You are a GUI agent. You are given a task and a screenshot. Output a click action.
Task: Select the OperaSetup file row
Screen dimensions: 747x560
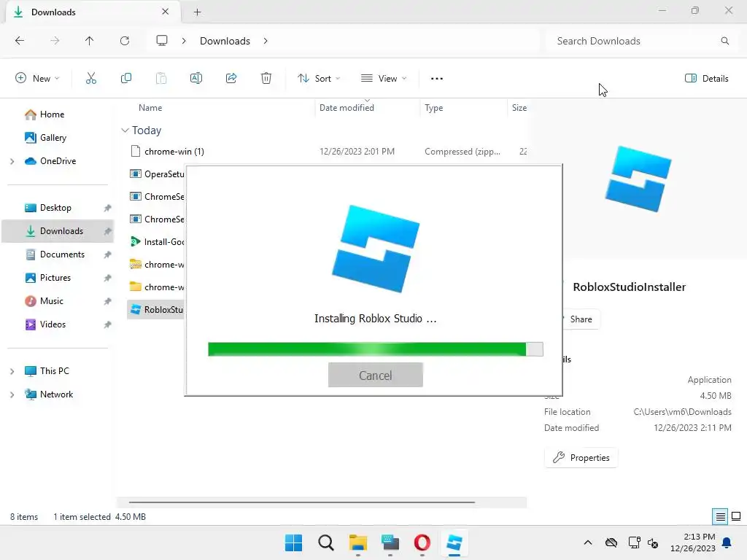tap(157, 174)
